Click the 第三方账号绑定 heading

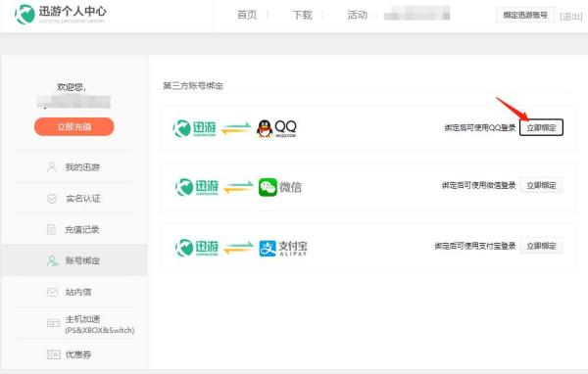click(193, 86)
